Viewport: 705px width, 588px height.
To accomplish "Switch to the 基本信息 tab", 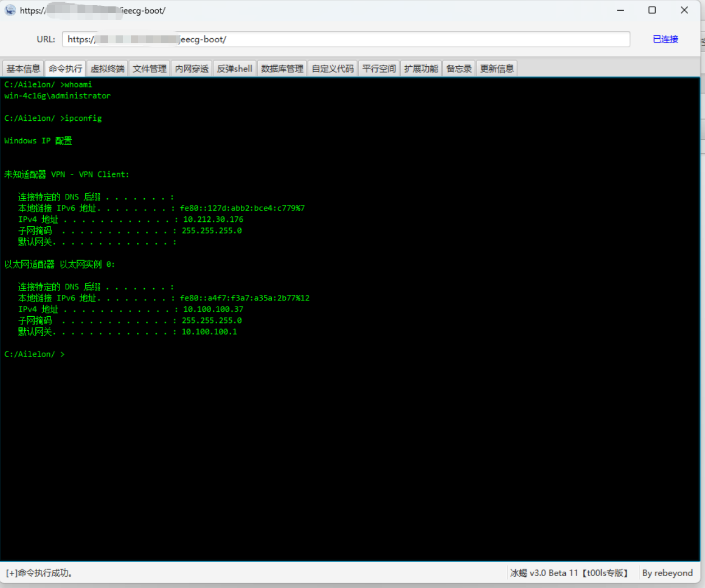I will coord(23,69).
